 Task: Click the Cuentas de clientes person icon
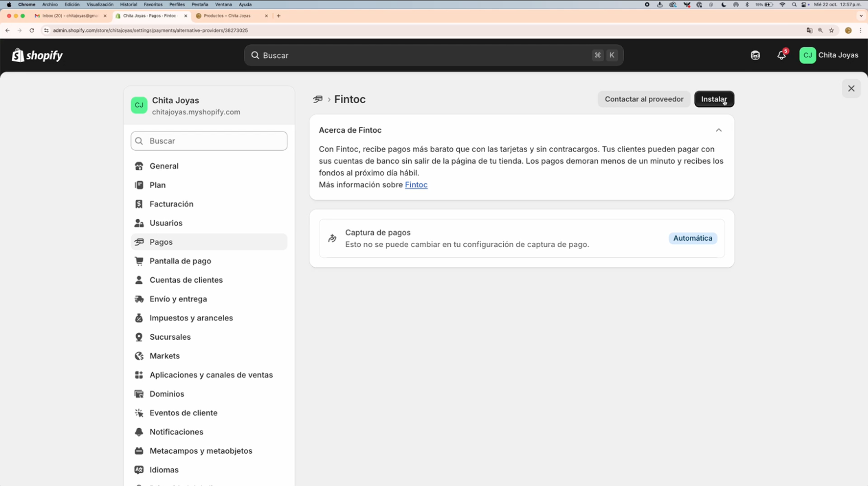[139, 280]
